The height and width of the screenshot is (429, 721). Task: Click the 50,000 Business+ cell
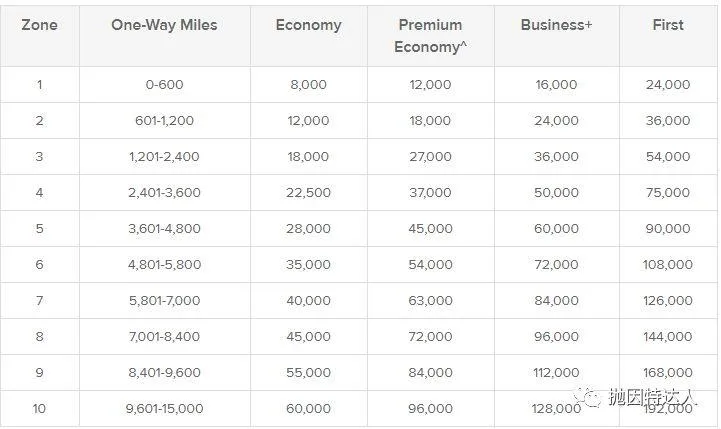tap(556, 193)
